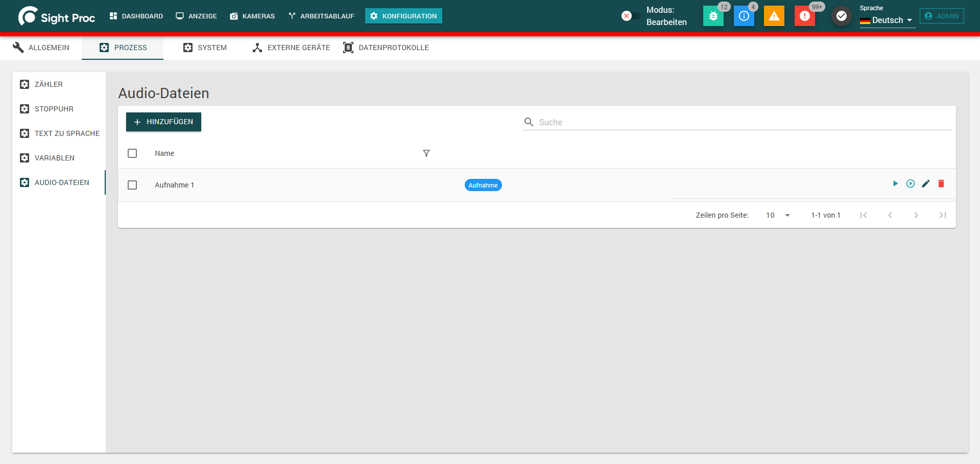Open the red error notifications icon
Viewport: 980px width, 464px height.
[x=805, y=16]
